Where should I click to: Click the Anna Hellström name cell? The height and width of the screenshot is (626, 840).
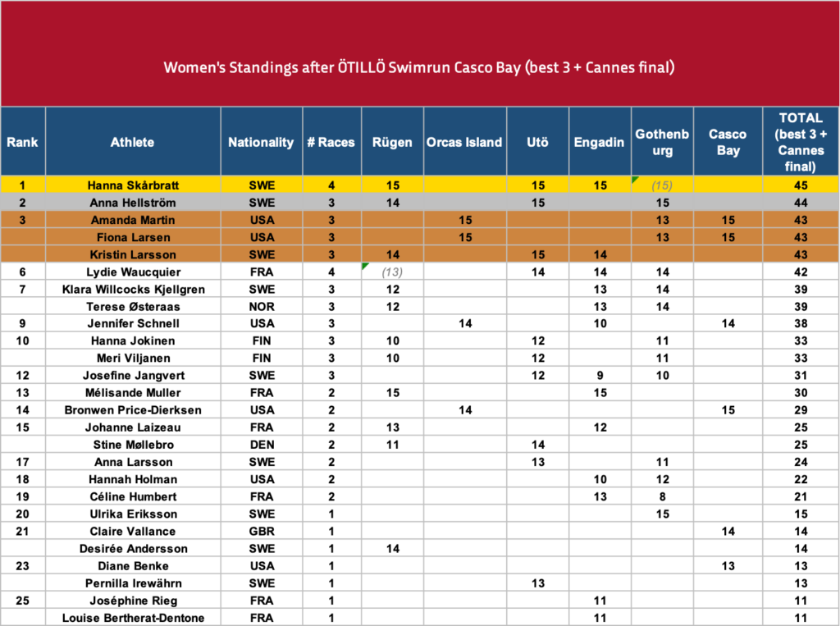click(133, 203)
